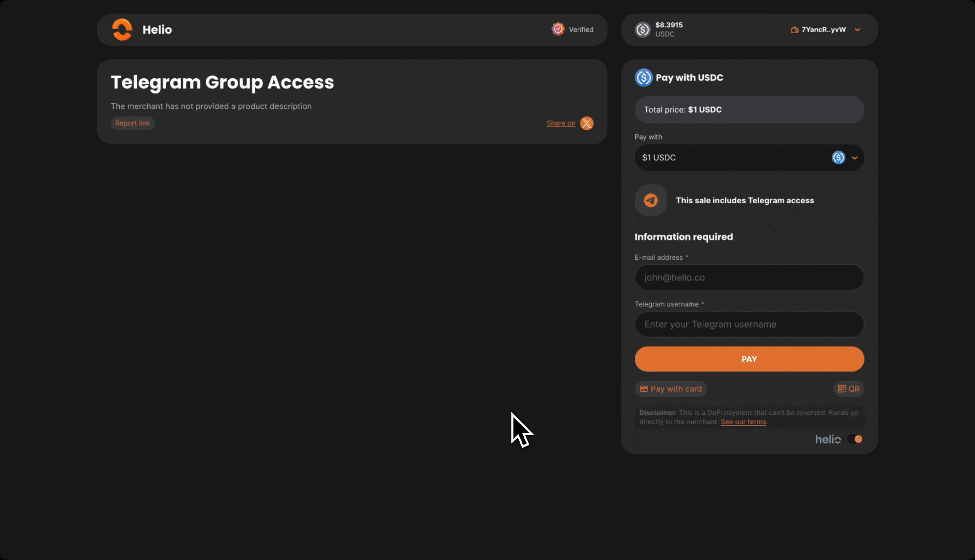
Task: Click the USDC balance coin icon
Action: click(x=643, y=30)
